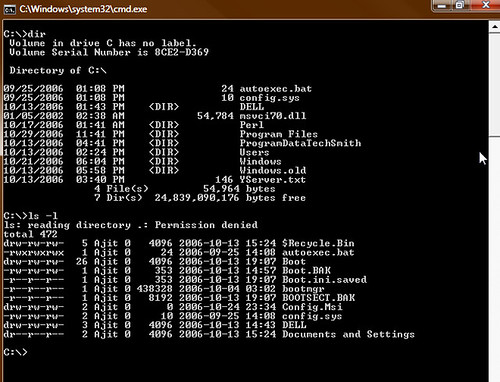Close the cmd.exe window

tap(486, 6)
